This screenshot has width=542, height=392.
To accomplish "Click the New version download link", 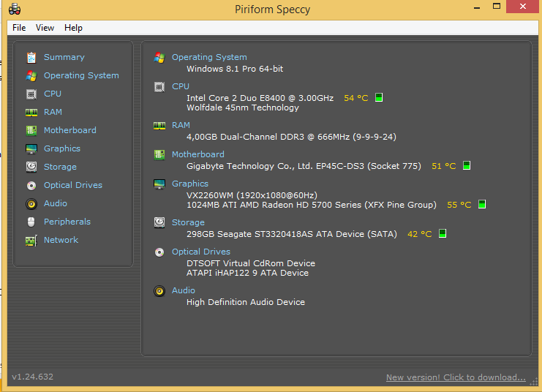I will coord(456,377).
